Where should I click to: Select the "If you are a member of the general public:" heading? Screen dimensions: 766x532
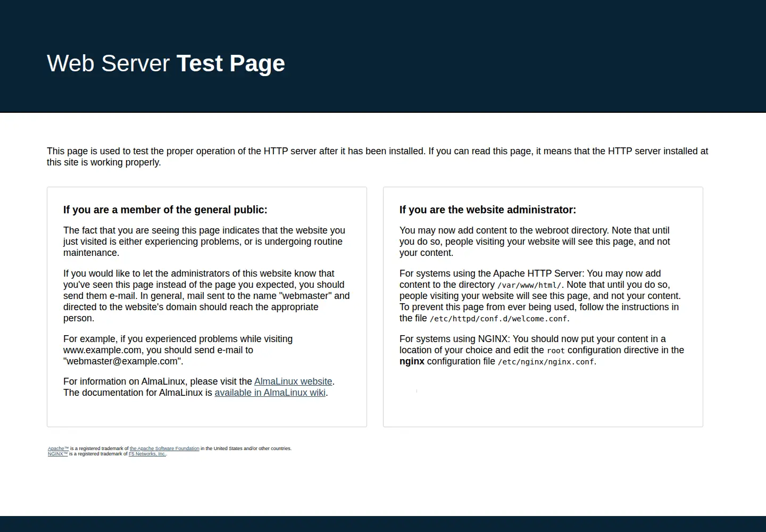click(x=165, y=210)
